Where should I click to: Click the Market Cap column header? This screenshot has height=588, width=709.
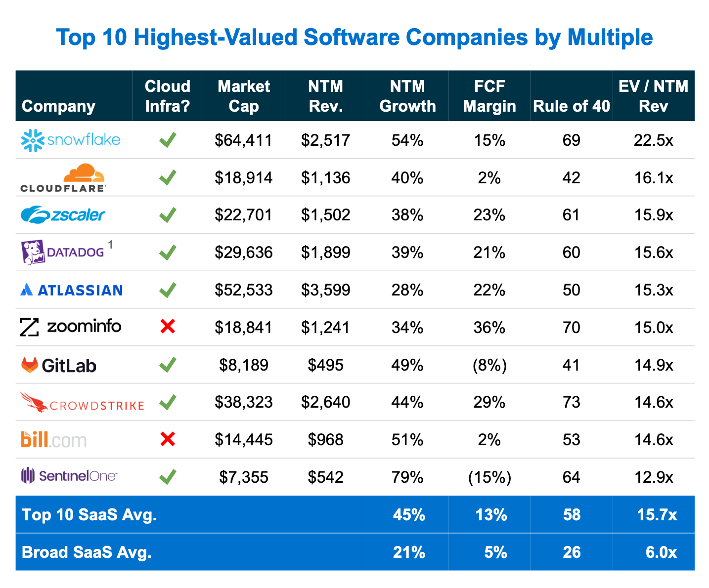tap(244, 96)
